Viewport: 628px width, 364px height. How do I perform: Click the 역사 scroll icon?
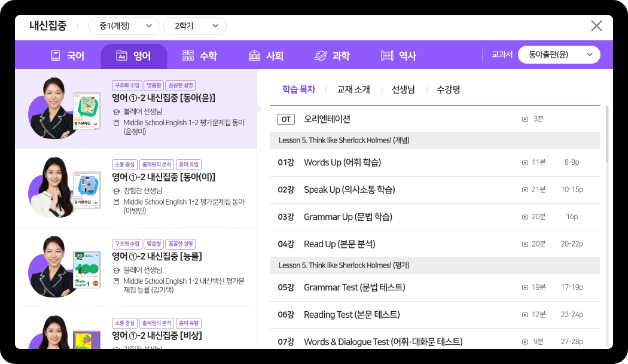click(x=387, y=56)
